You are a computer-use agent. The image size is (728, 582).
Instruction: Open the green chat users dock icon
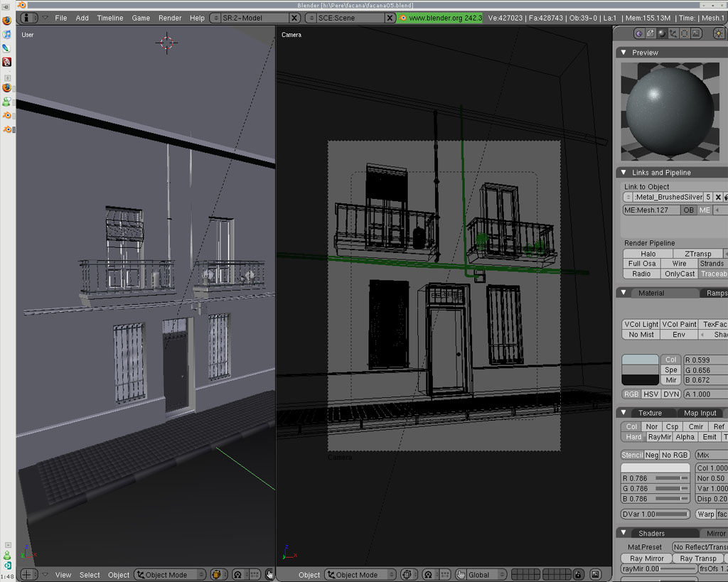coord(6,101)
